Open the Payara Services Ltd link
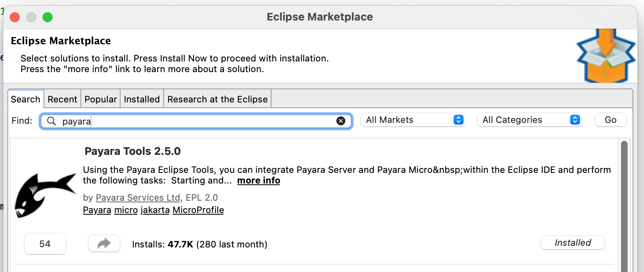The image size is (644, 272). point(138,197)
